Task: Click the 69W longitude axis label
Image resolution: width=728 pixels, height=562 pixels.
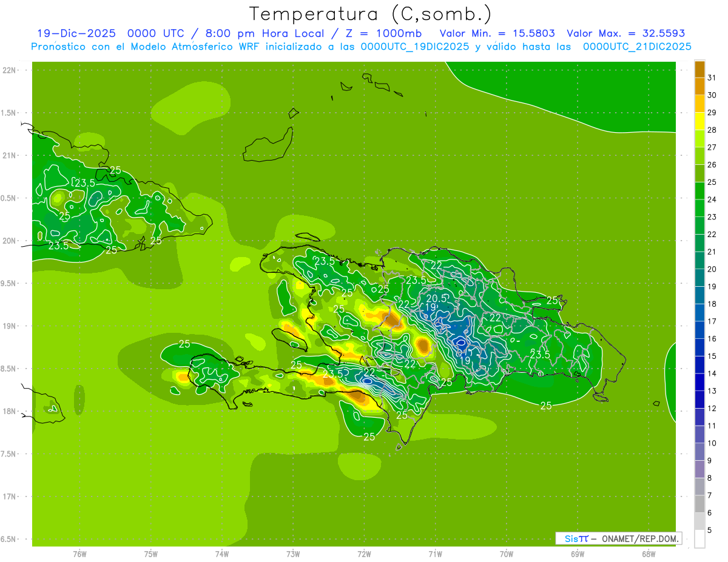Action: (x=578, y=554)
